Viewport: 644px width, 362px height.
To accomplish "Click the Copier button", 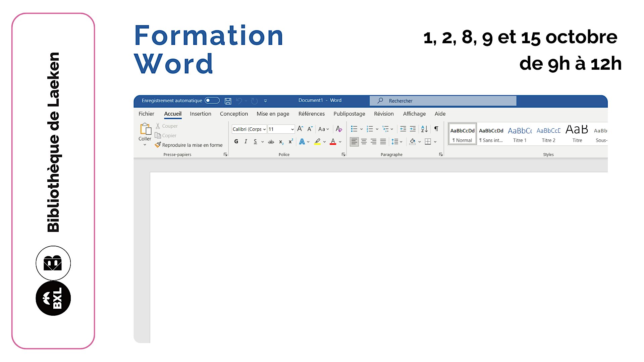I will click(x=166, y=135).
